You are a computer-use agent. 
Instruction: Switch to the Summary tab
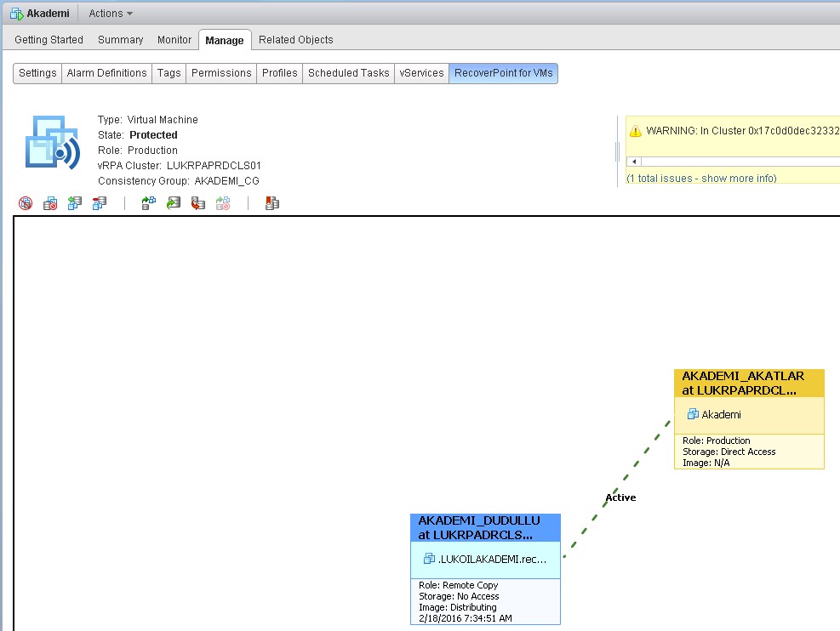pos(121,40)
